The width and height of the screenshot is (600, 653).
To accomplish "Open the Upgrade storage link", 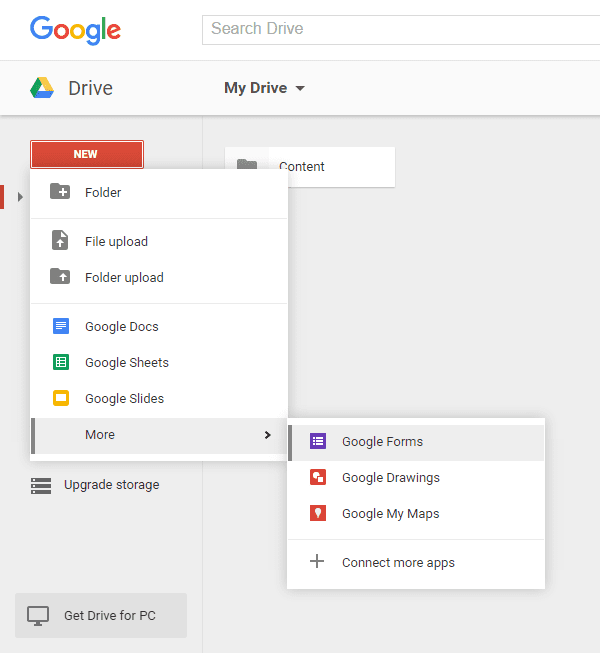I will [112, 485].
